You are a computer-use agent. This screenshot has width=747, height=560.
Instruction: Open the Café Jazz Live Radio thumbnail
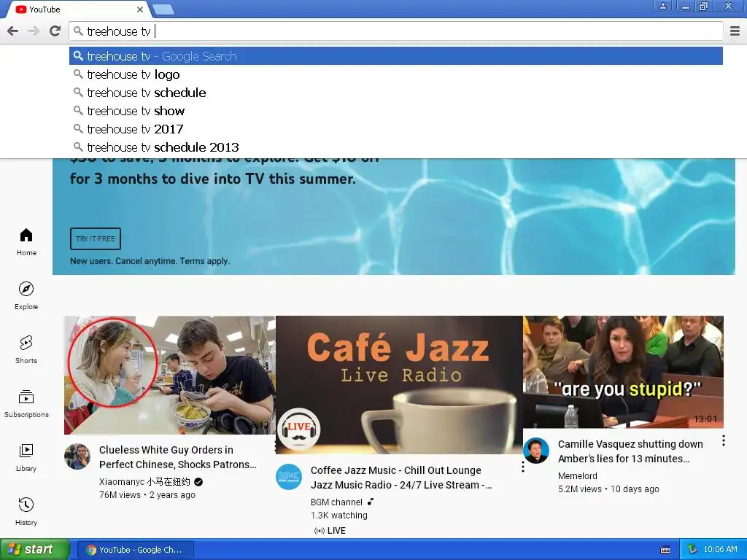click(399, 385)
